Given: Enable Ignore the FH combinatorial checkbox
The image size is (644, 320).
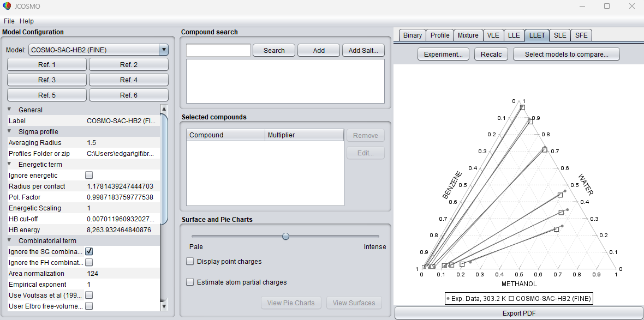Looking at the screenshot, I should tap(89, 262).
